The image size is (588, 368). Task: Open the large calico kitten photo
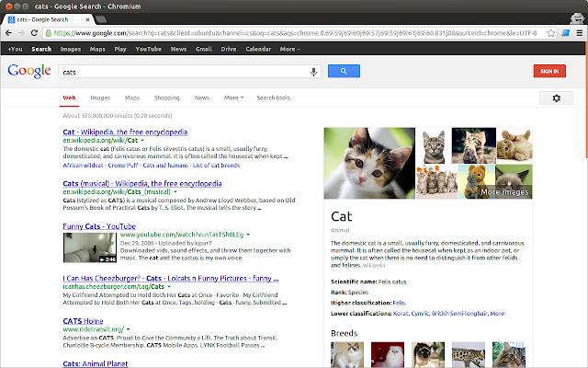369,163
